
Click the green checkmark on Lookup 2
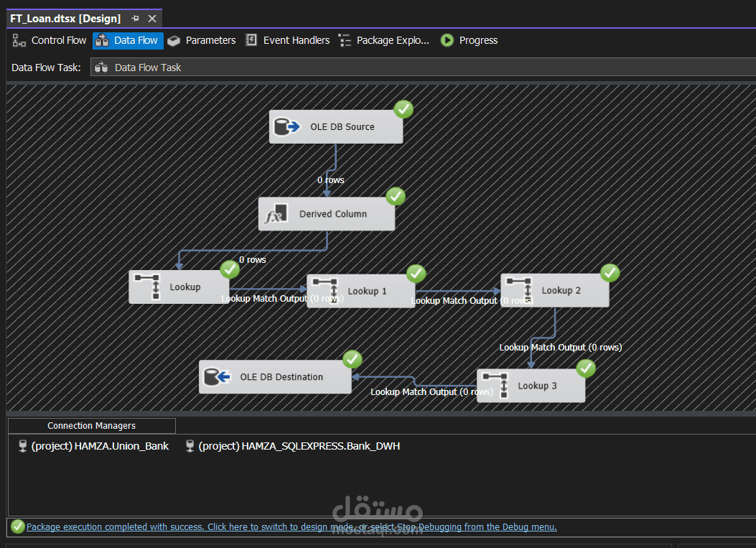pyautogui.click(x=610, y=273)
